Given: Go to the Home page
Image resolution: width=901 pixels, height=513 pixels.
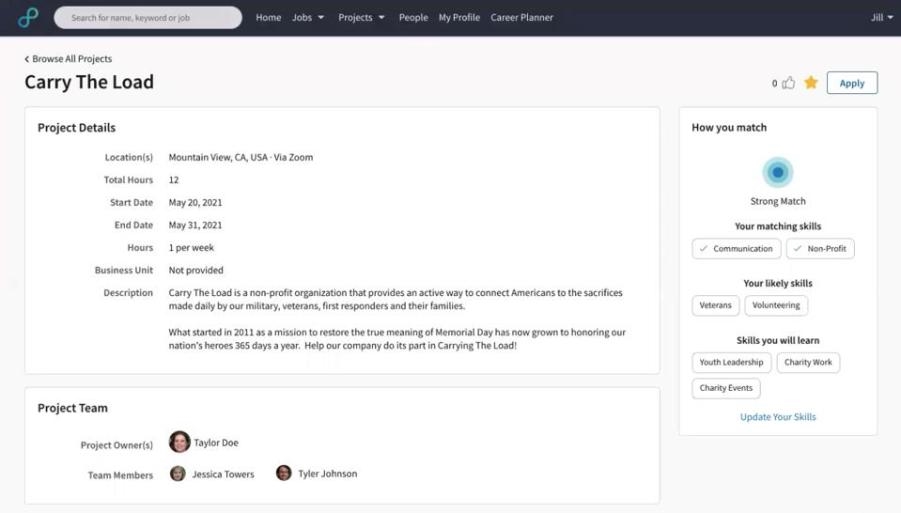Looking at the screenshot, I should (x=268, y=18).
